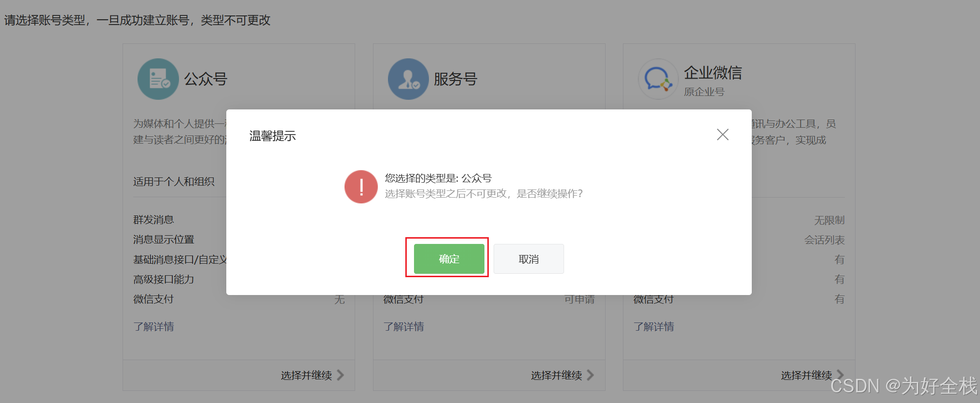Click the chevron arrow on 服务号 card footer
The width and height of the screenshot is (980, 403).
[590, 375]
